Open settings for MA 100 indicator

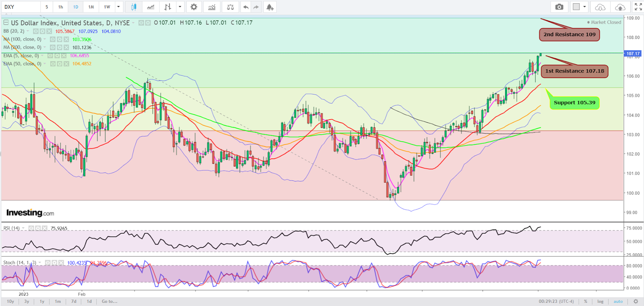tap(60, 39)
